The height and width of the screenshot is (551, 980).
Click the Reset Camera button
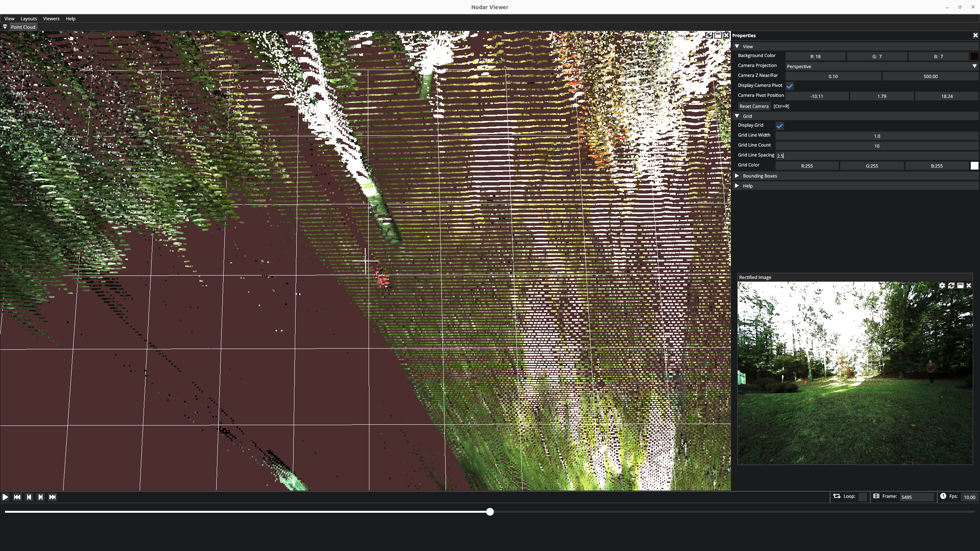pyautogui.click(x=754, y=106)
